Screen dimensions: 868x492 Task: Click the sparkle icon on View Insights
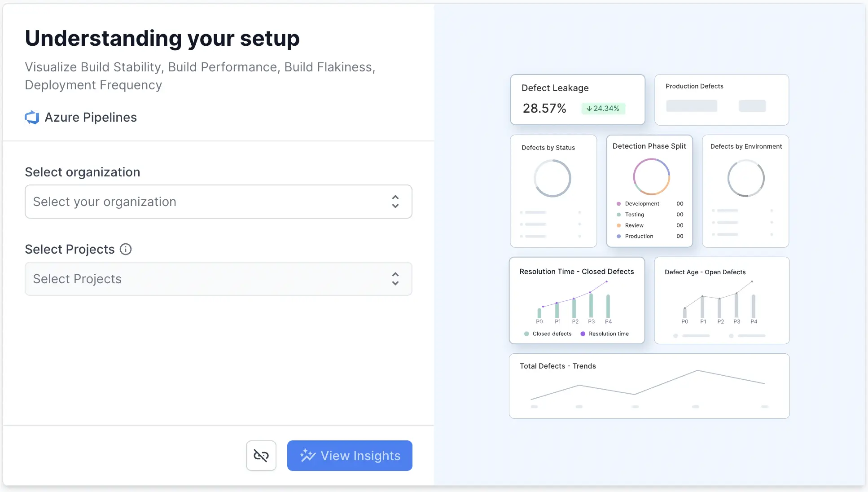pyautogui.click(x=308, y=456)
